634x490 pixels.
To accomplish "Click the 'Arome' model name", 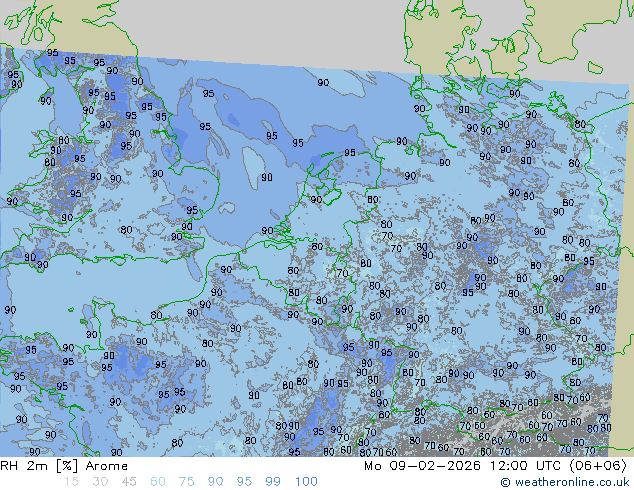I will coord(106,465).
